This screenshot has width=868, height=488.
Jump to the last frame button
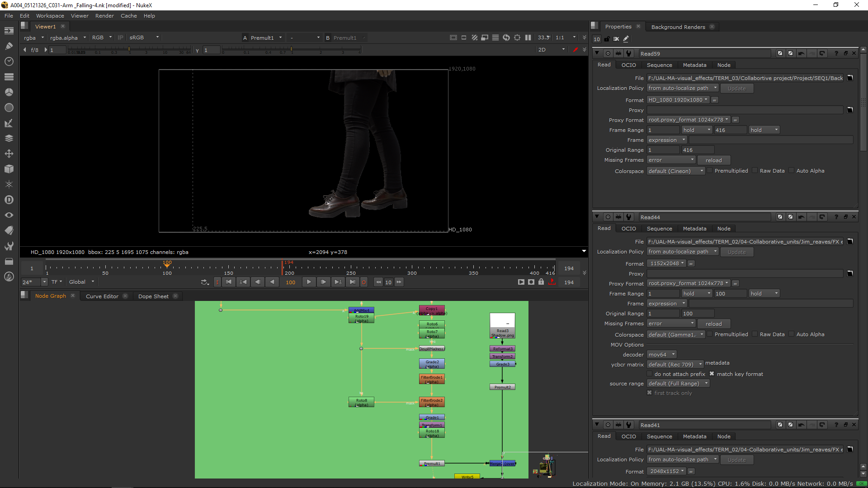(x=352, y=282)
